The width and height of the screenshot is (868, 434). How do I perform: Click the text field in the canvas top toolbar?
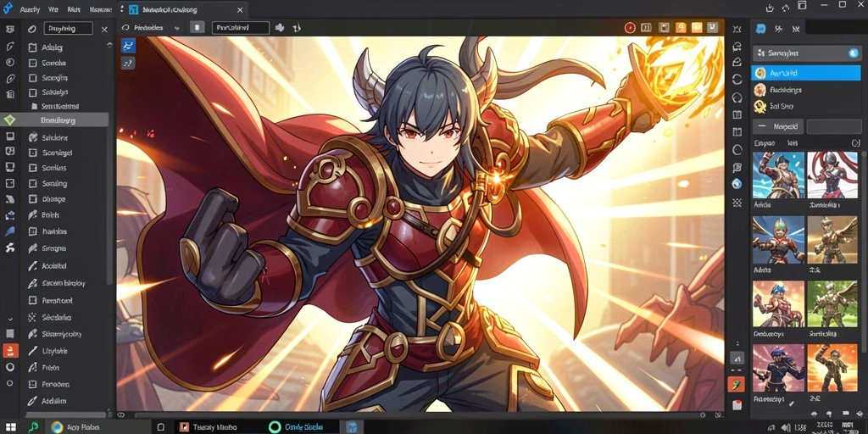(241, 28)
